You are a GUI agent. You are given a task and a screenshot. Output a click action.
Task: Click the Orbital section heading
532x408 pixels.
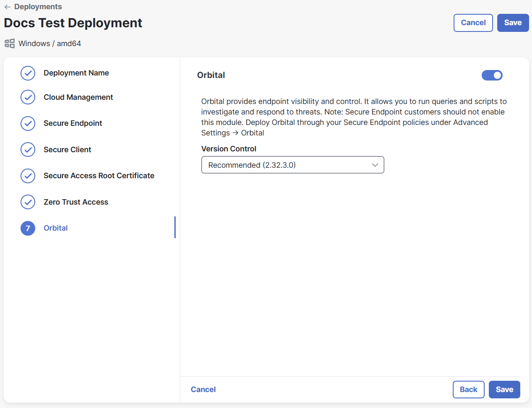point(211,75)
